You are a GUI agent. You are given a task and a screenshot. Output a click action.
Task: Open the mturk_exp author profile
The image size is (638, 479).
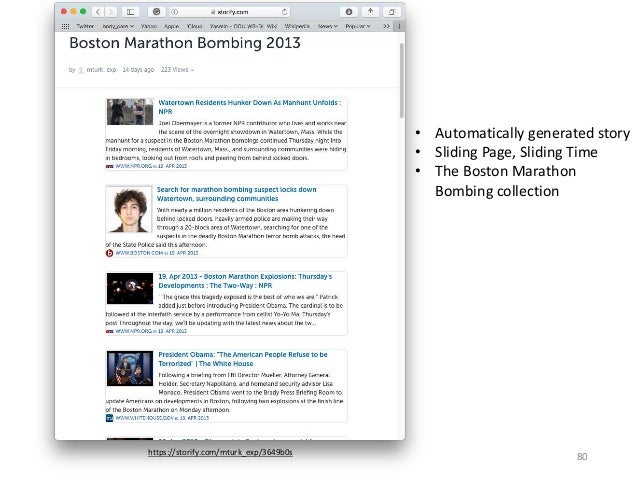tap(101, 70)
